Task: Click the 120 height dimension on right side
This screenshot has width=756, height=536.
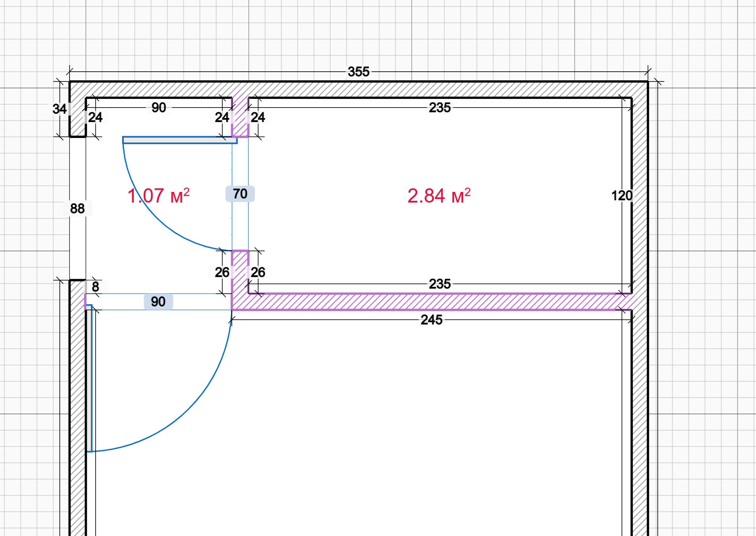Action: (621, 196)
